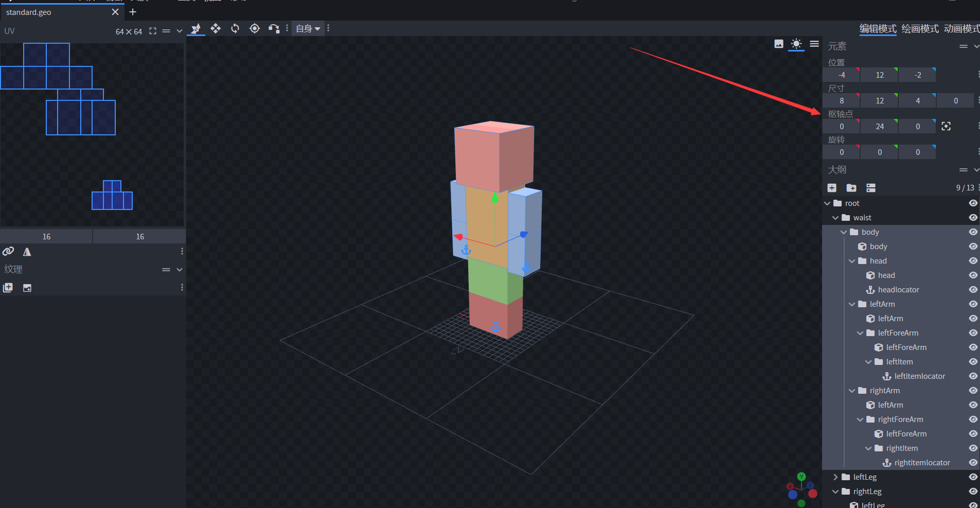Select the Move tool in toolbar
The image size is (980, 508).
(195, 29)
